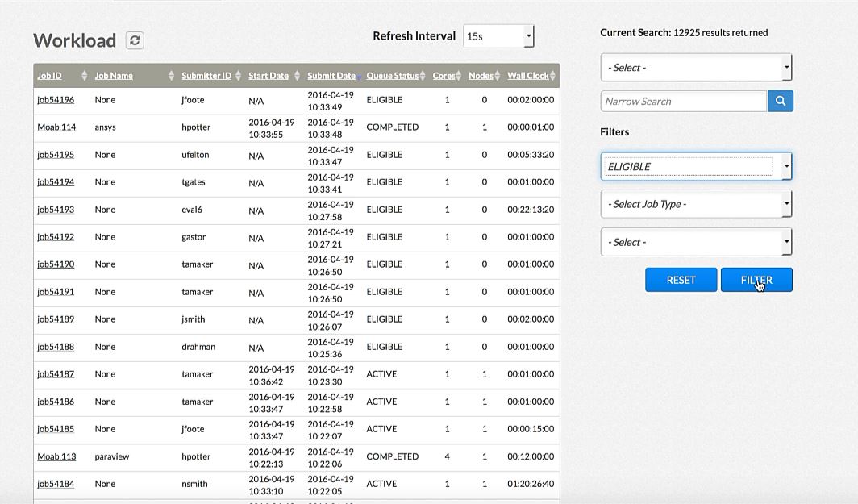Open job54188 link
Screen dimensions: 858x504
pyautogui.click(x=56, y=347)
